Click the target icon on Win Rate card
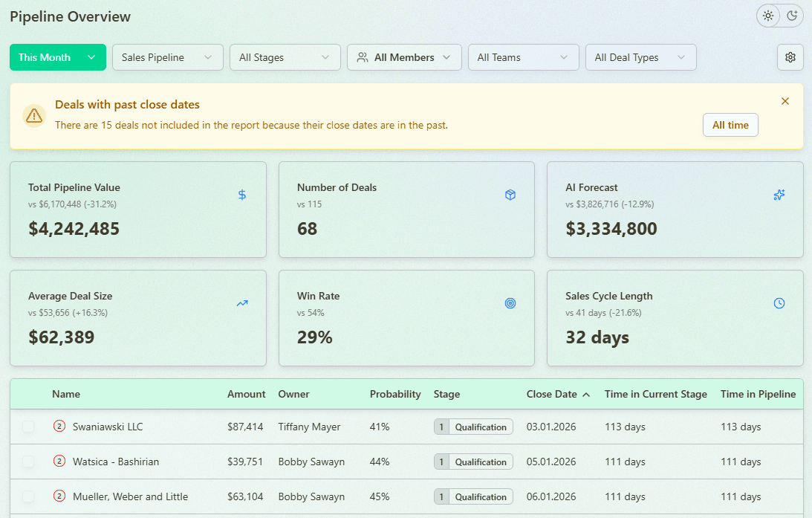 510,303
